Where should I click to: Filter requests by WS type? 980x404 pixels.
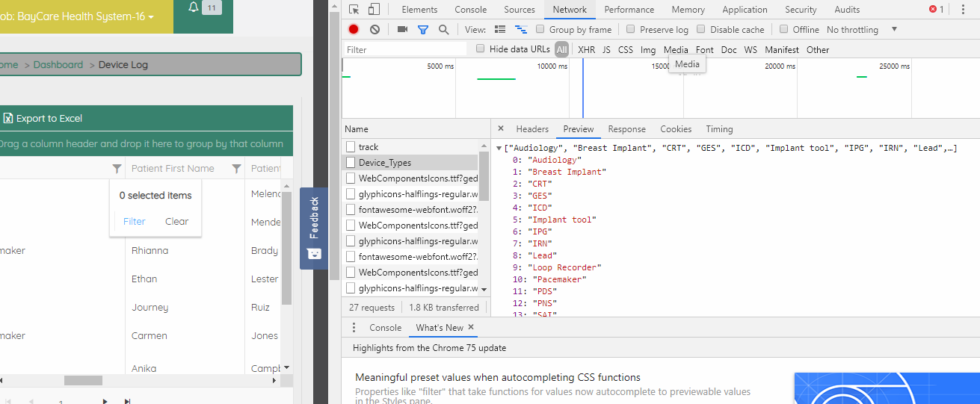pyautogui.click(x=751, y=49)
